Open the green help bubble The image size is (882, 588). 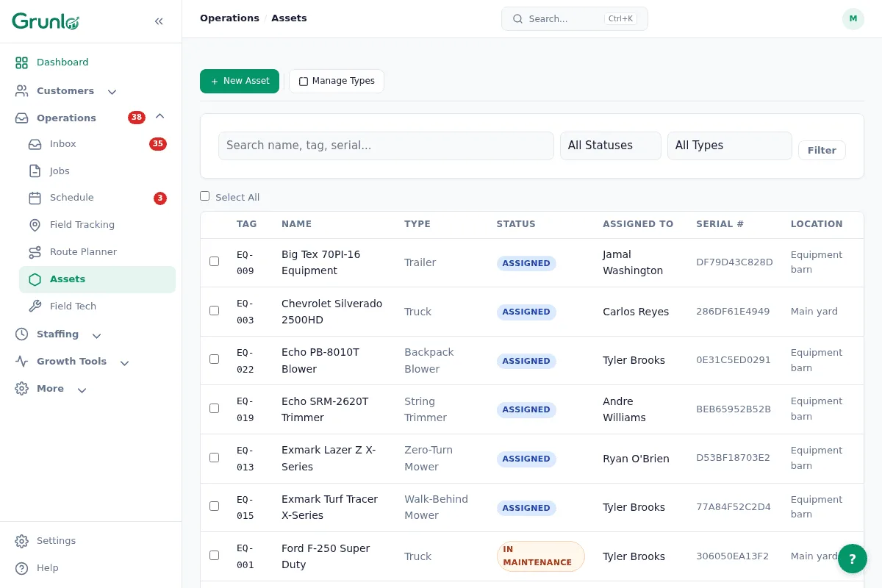[x=853, y=559]
